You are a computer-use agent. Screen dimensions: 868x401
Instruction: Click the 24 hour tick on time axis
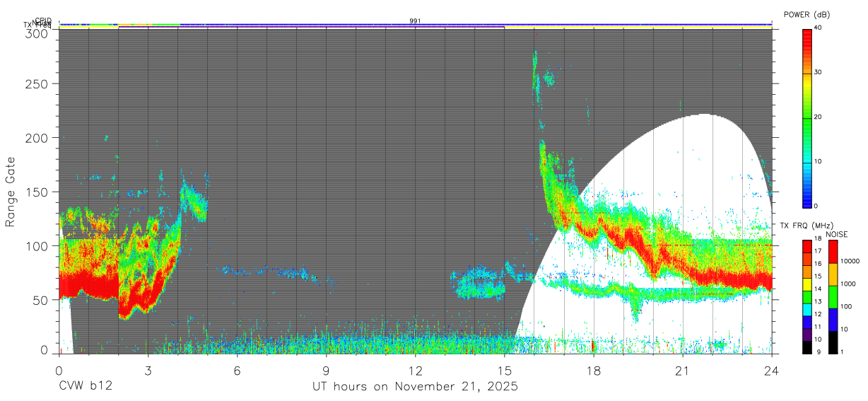coord(772,370)
